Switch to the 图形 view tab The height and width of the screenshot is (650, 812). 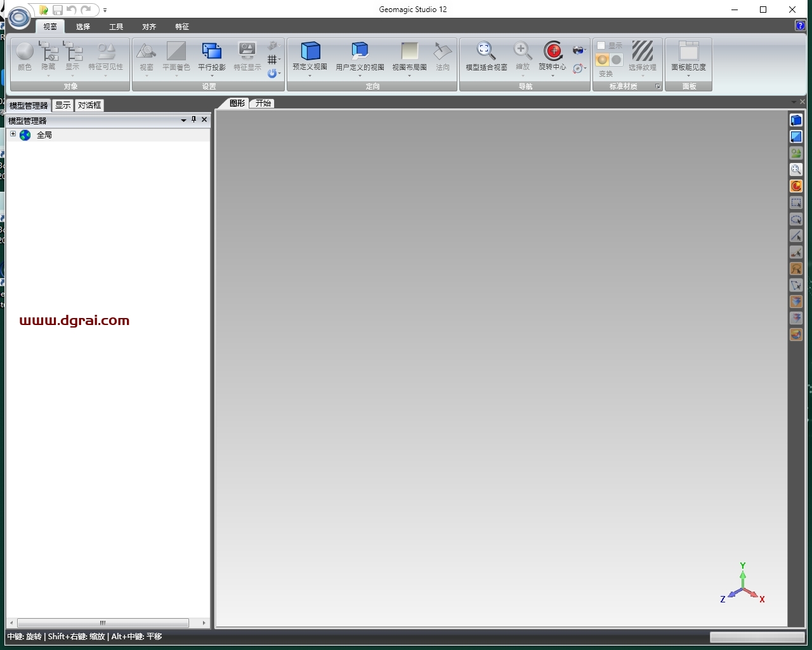[237, 103]
